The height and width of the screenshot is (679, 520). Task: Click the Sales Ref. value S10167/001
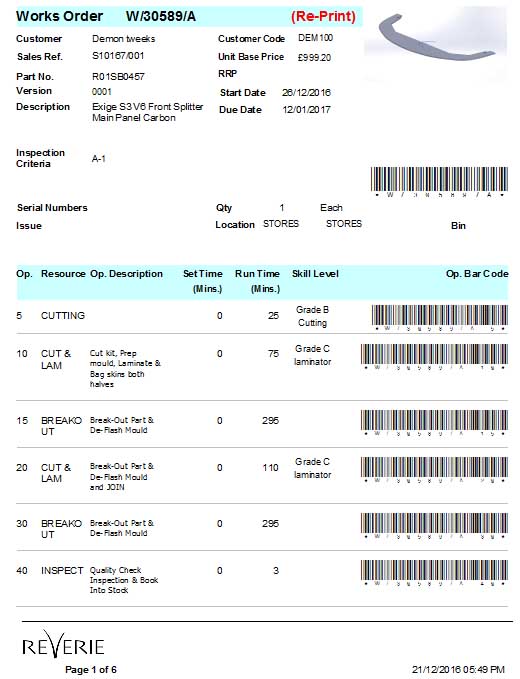pyautogui.click(x=118, y=56)
